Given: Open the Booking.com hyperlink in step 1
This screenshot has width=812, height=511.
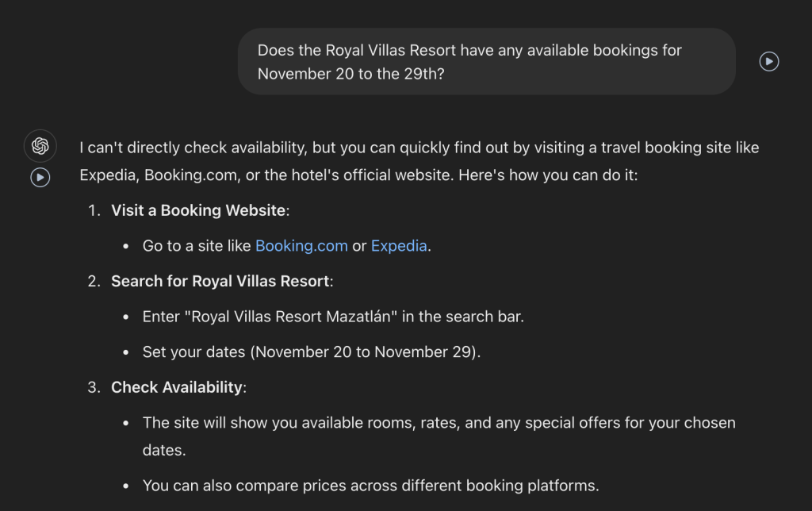Looking at the screenshot, I should (x=301, y=246).
